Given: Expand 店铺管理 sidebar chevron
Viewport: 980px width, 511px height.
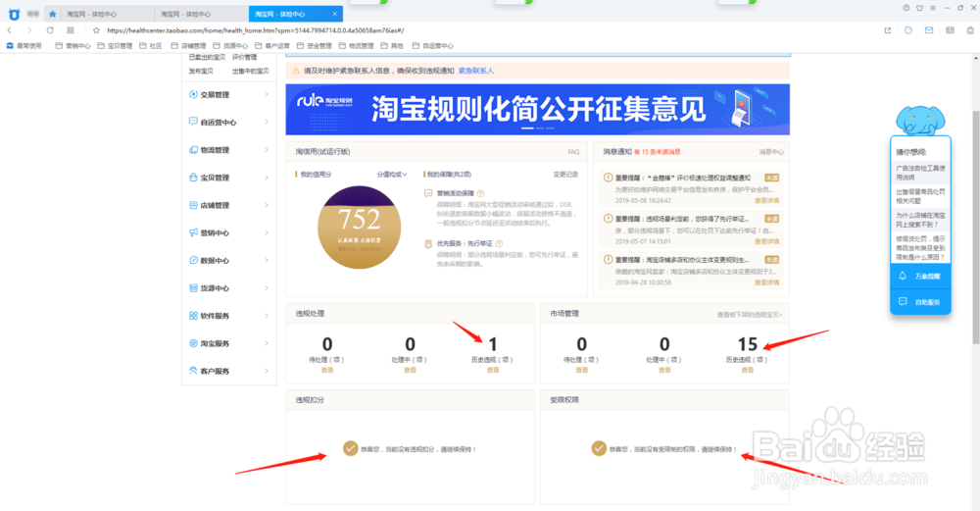Looking at the screenshot, I should click(267, 205).
